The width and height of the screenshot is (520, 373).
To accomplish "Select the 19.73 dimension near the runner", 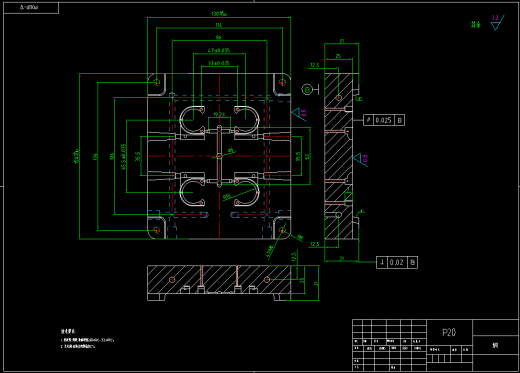I will 219,114.
